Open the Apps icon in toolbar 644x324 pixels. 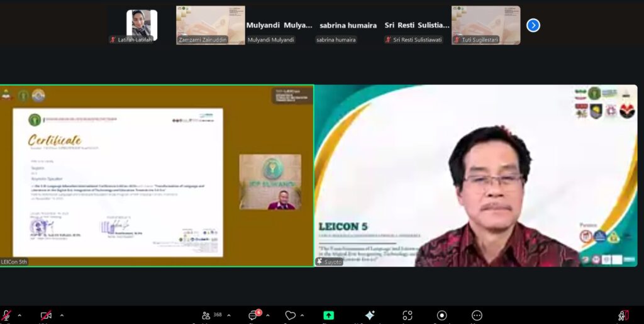click(408, 315)
